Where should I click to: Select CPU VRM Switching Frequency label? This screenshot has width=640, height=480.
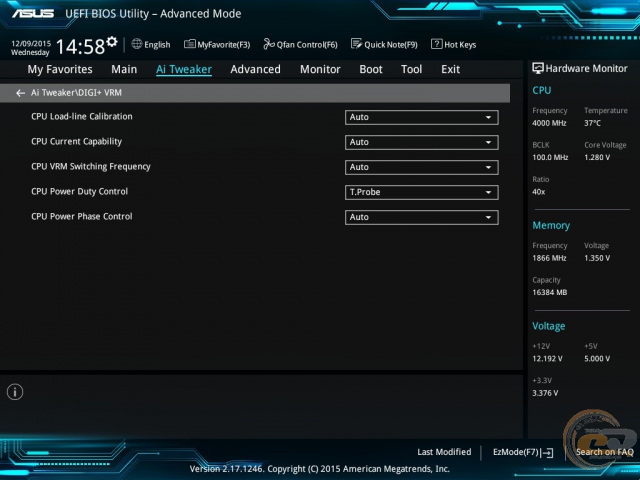pyautogui.click(x=91, y=167)
